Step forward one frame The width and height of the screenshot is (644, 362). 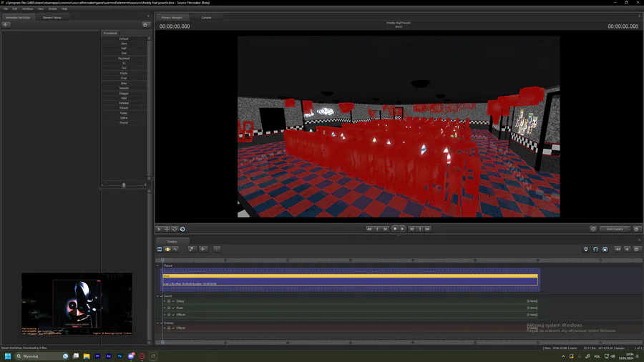(411, 229)
